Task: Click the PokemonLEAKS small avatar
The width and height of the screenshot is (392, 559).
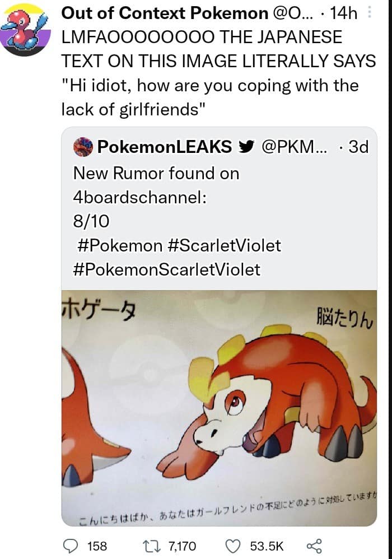Action: coord(83,147)
